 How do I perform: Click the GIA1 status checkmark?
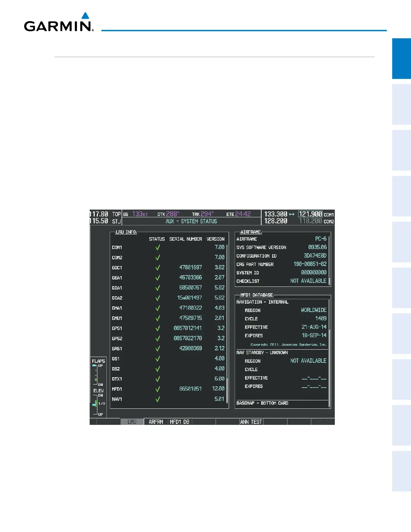point(157,288)
